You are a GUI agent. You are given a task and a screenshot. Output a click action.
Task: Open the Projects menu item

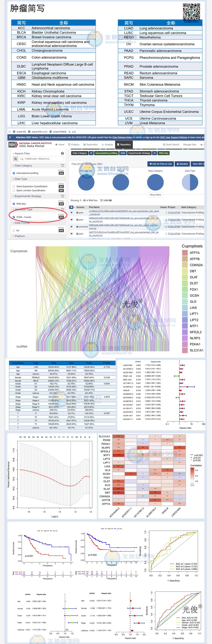tap(74, 145)
